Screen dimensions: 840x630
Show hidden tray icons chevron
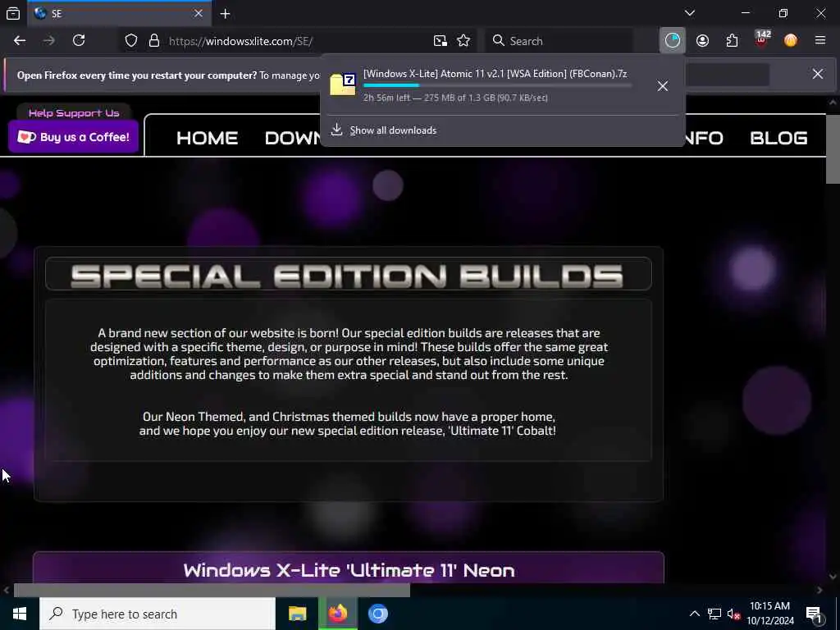click(x=694, y=614)
